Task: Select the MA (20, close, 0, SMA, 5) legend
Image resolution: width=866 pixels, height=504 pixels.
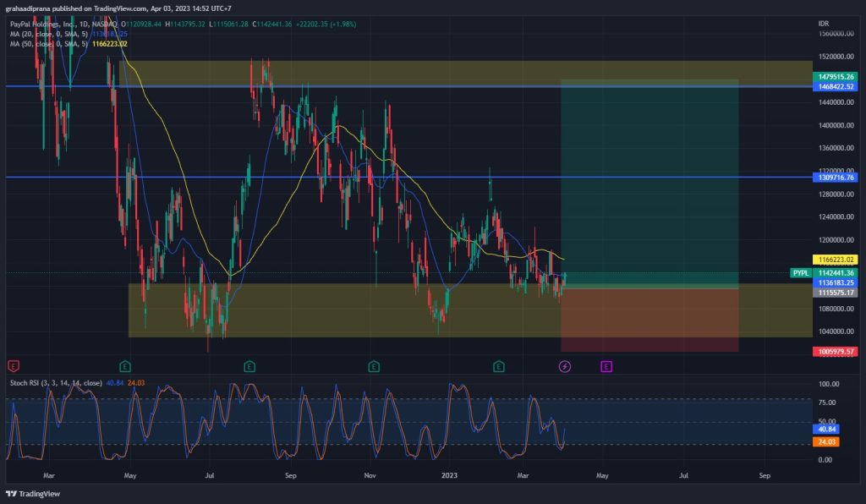Action: [48, 34]
